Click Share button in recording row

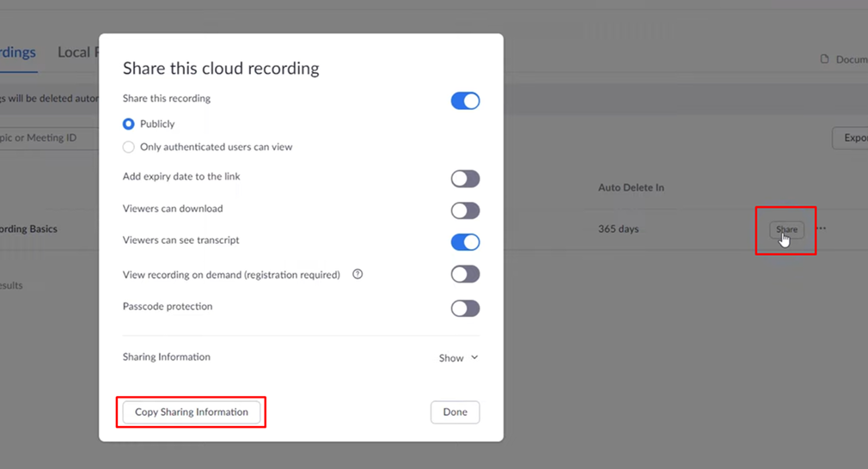point(786,229)
